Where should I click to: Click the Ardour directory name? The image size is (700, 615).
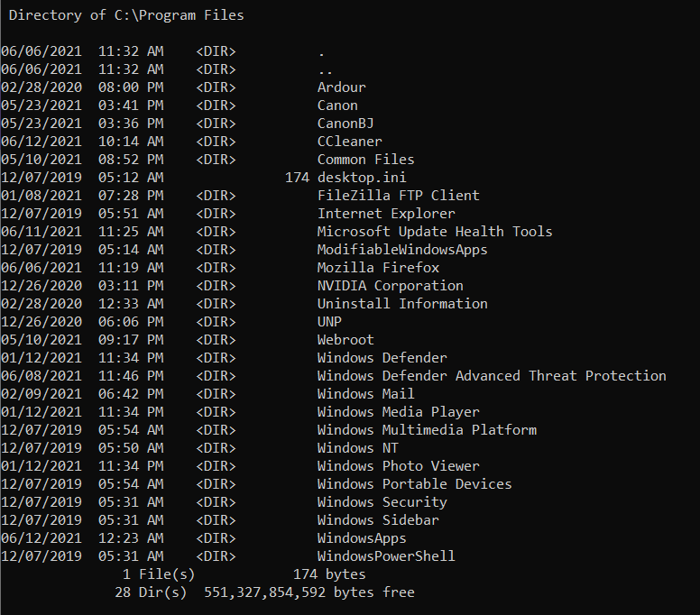pos(341,87)
